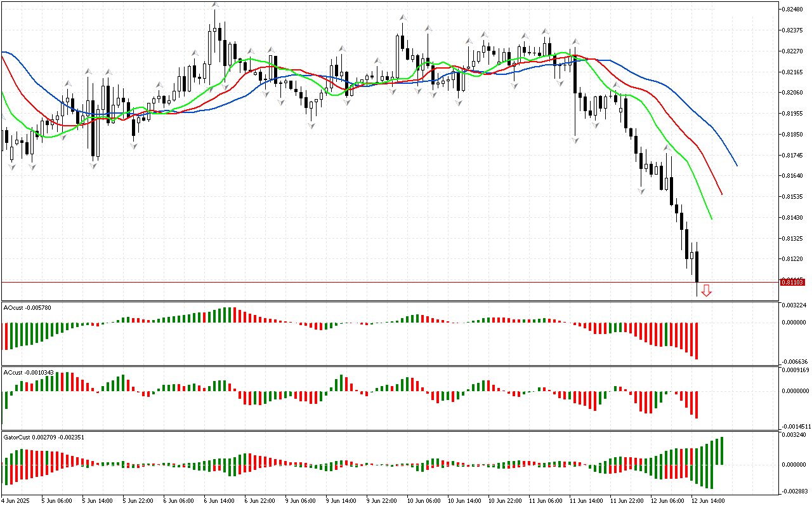The image size is (812, 508).
Task: Click the fractal arrow above the highest candle
Action: 215,5
